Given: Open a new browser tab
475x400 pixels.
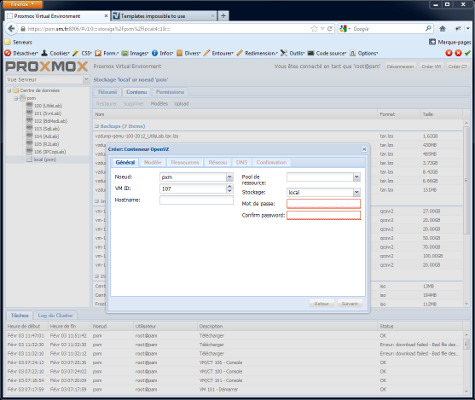Looking at the screenshot, I should [223, 16].
